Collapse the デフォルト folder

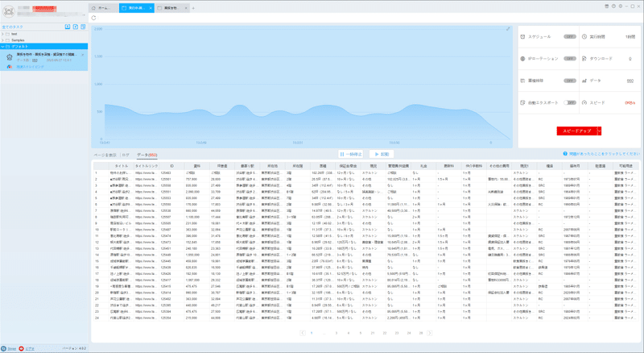pos(2,47)
